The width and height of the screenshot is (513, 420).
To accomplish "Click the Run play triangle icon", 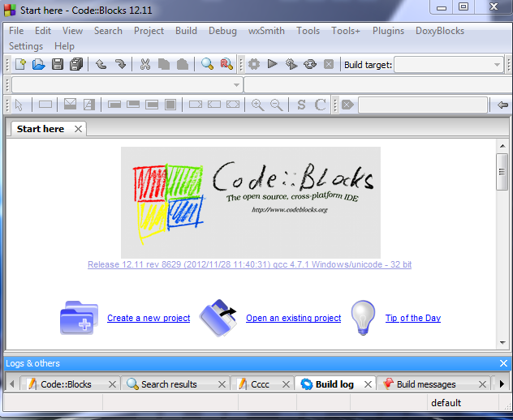I will (272, 64).
